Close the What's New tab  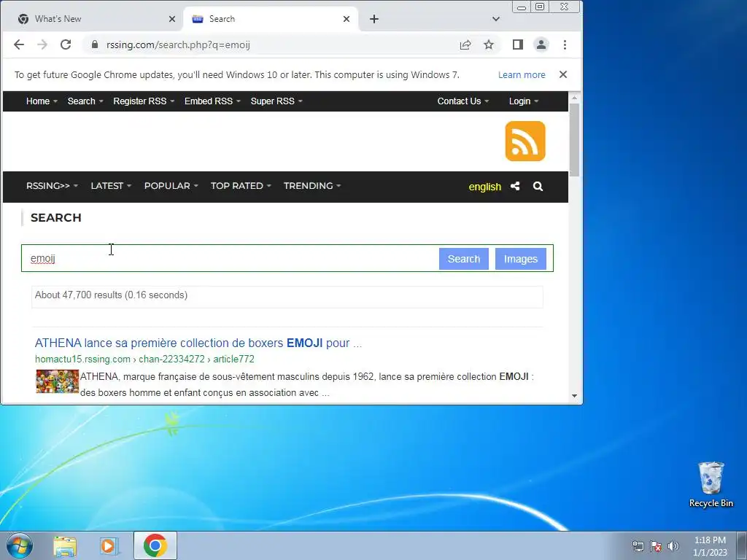tap(172, 19)
